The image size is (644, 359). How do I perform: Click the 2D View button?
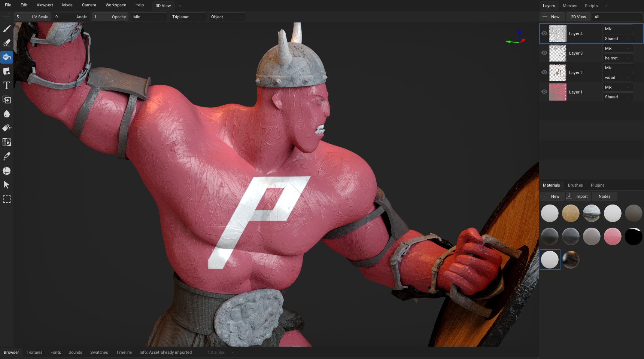click(x=578, y=17)
